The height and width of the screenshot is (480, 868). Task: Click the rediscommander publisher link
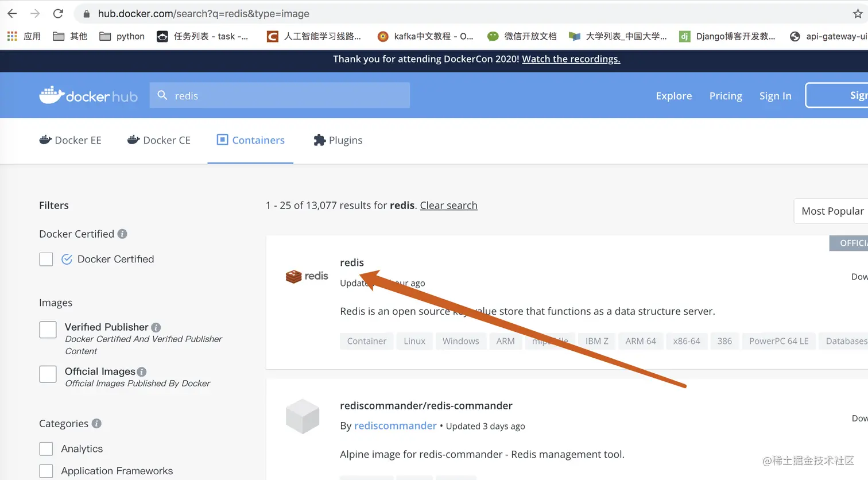tap(395, 425)
